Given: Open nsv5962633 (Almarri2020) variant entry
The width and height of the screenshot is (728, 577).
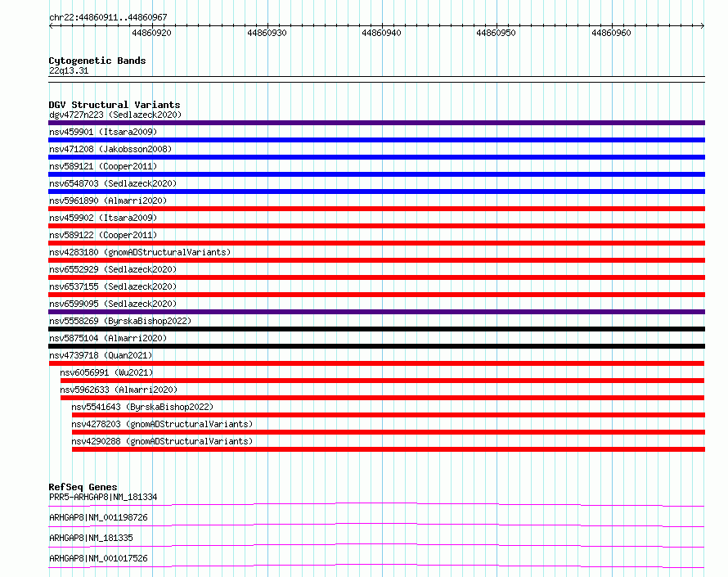Looking at the screenshot, I should tap(119, 390).
